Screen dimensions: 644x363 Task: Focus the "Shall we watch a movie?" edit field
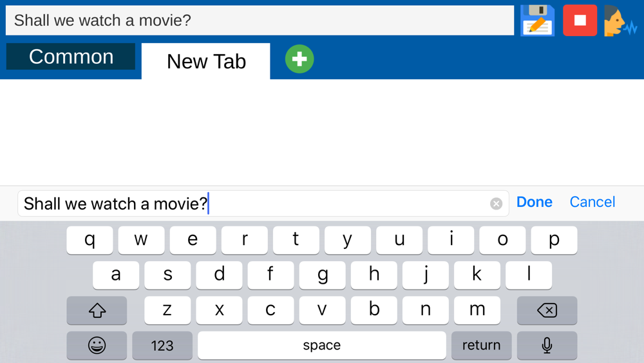point(263,204)
